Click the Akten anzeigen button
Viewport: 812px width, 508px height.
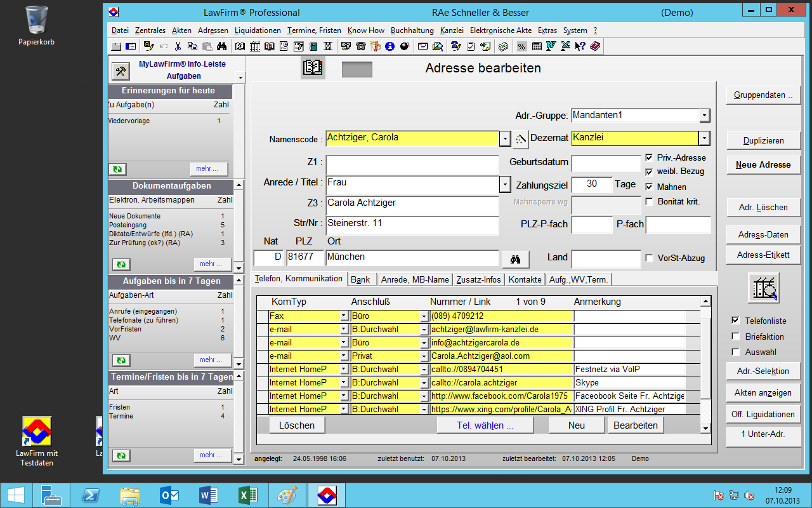pos(763,392)
